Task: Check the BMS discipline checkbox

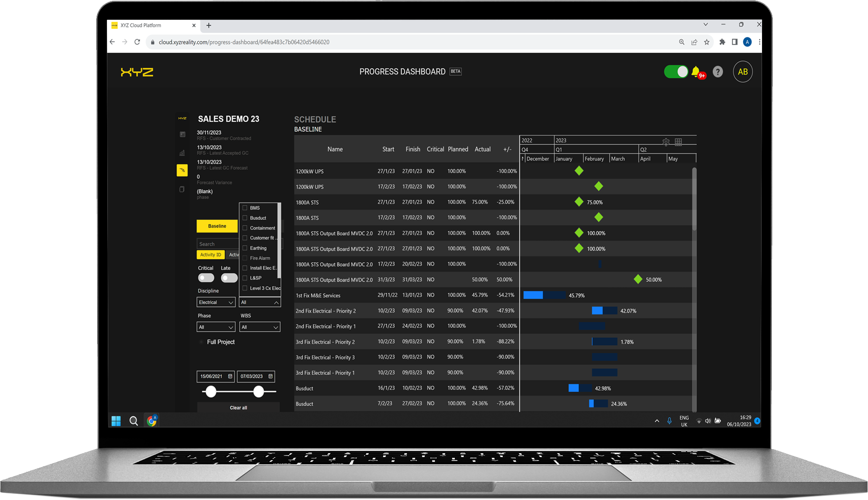Action: click(244, 208)
